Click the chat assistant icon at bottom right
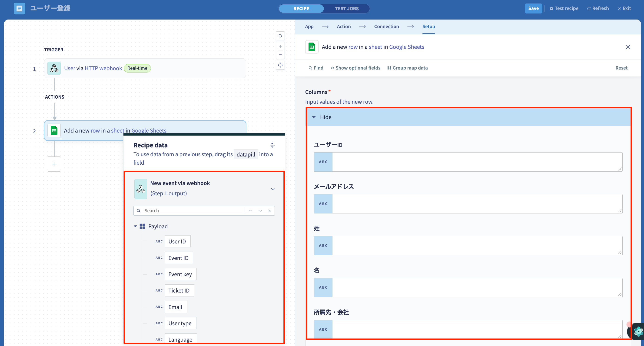This screenshot has height=346, width=644. pos(637,332)
